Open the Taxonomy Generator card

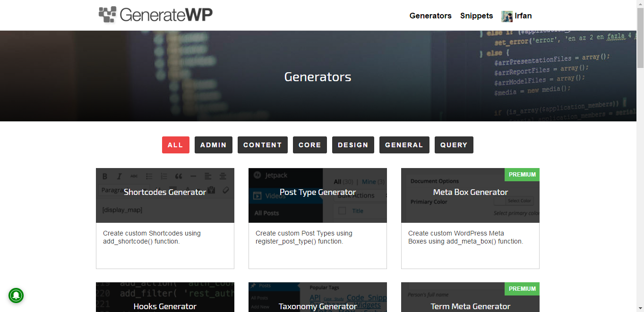pos(318,297)
